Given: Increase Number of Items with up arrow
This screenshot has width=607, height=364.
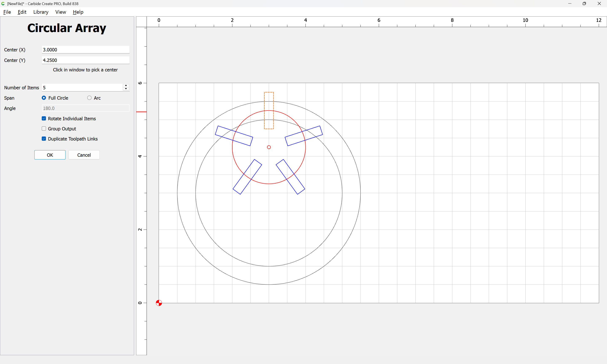Looking at the screenshot, I should [126, 86].
